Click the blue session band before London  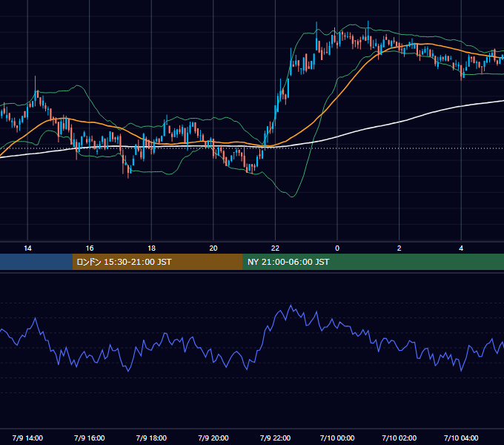[36, 262]
